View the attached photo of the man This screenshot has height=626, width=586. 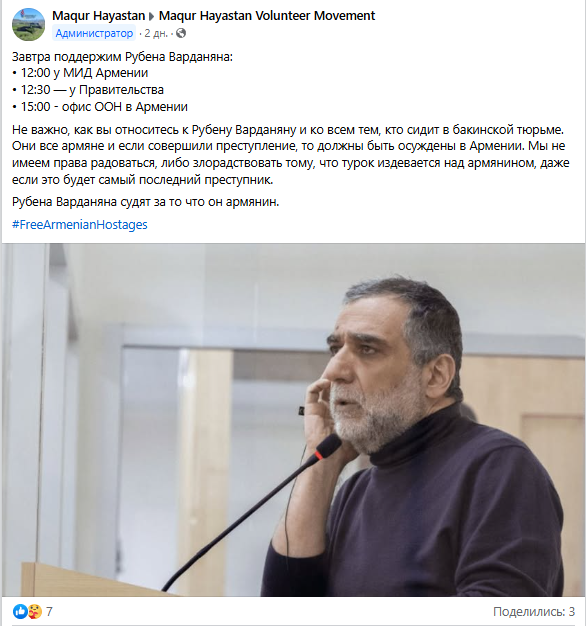pyautogui.click(x=293, y=420)
